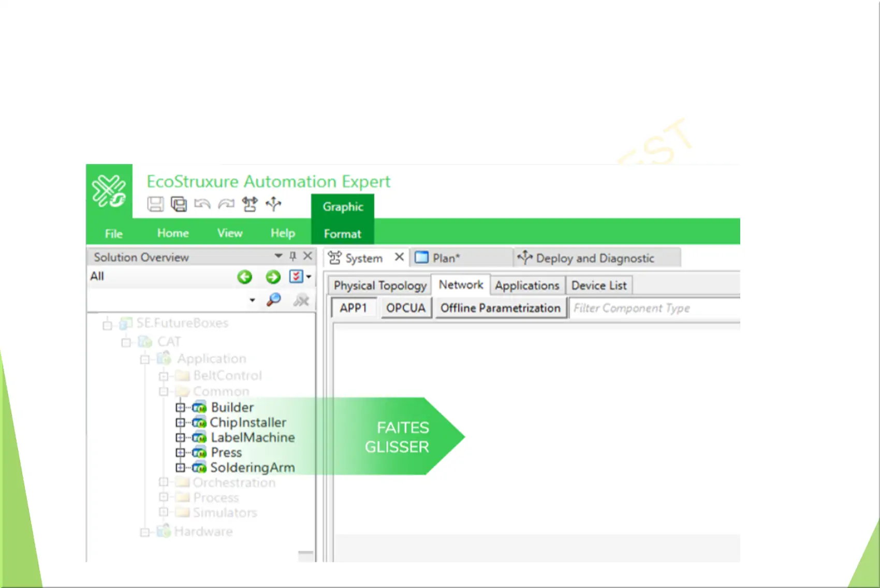Screen dimensions: 880x588
Task: Expand the Hardware node
Action: coord(145,532)
